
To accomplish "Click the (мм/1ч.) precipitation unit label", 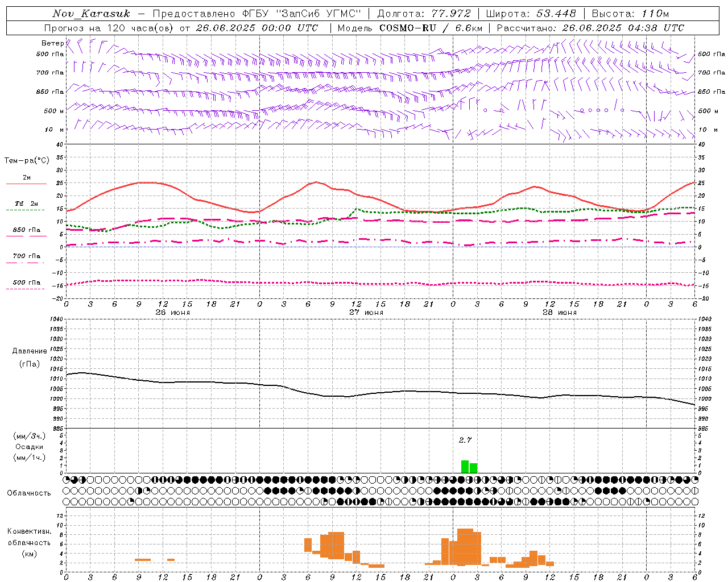I will tap(30, 458).
